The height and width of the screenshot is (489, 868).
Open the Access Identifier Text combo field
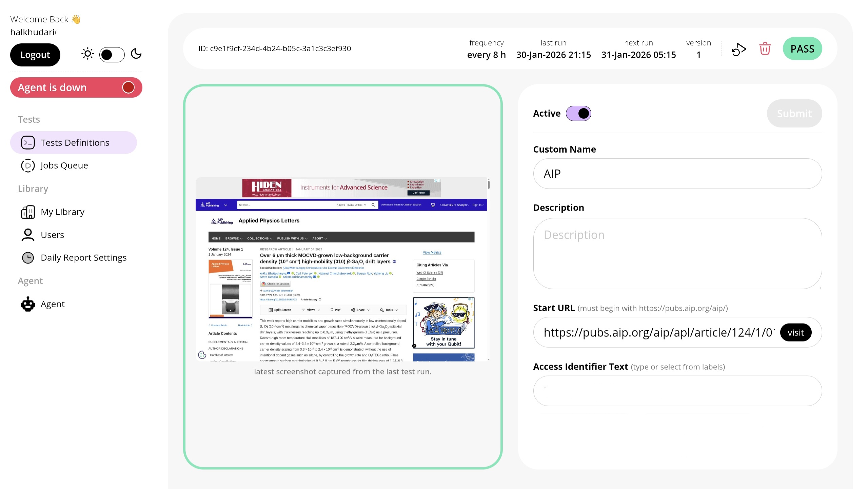pyautogui.click(x=677, y=391)
